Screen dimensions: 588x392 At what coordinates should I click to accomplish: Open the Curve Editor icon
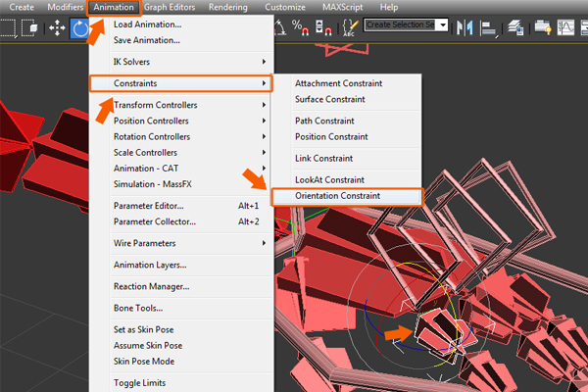[565, 27]
